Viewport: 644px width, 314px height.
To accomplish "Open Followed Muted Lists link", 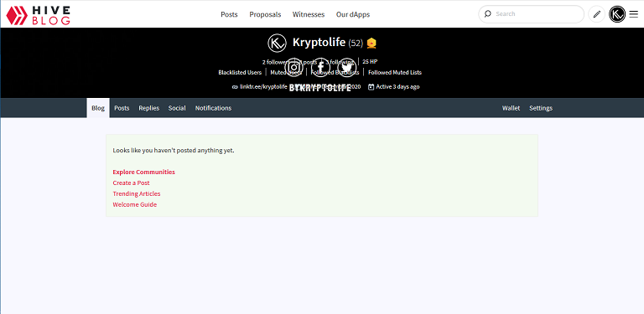I will [x=395, y=73].
